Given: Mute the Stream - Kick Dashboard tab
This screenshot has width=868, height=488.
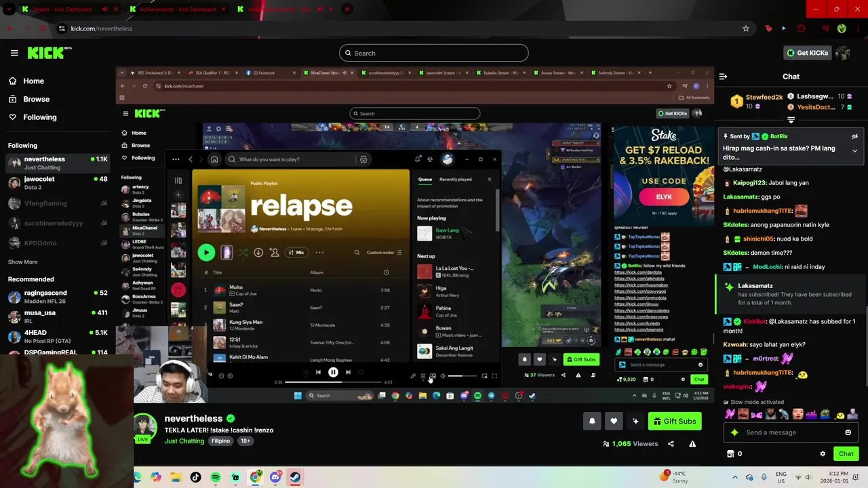Looking at the screenshot, I should point(104,9).
